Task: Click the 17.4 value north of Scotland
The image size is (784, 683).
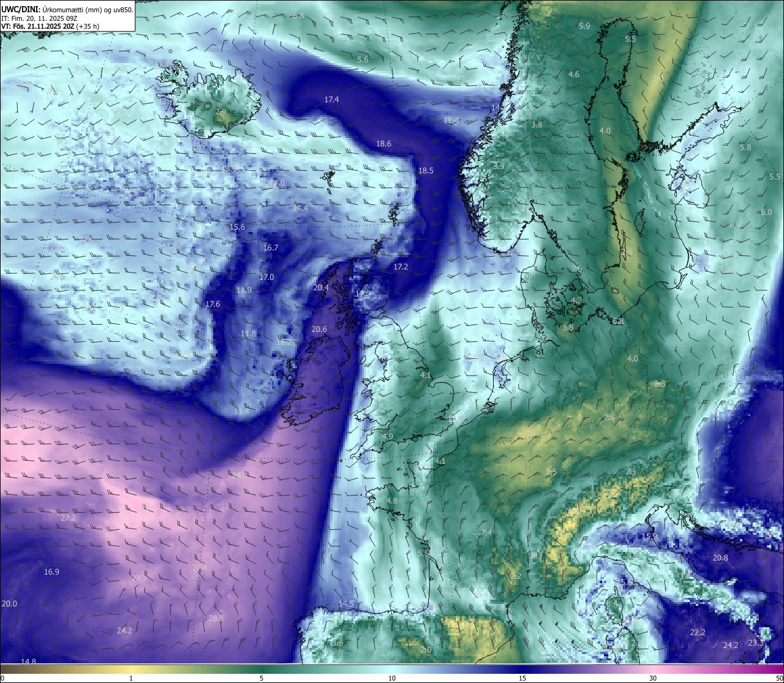Action: coord(332,99)
